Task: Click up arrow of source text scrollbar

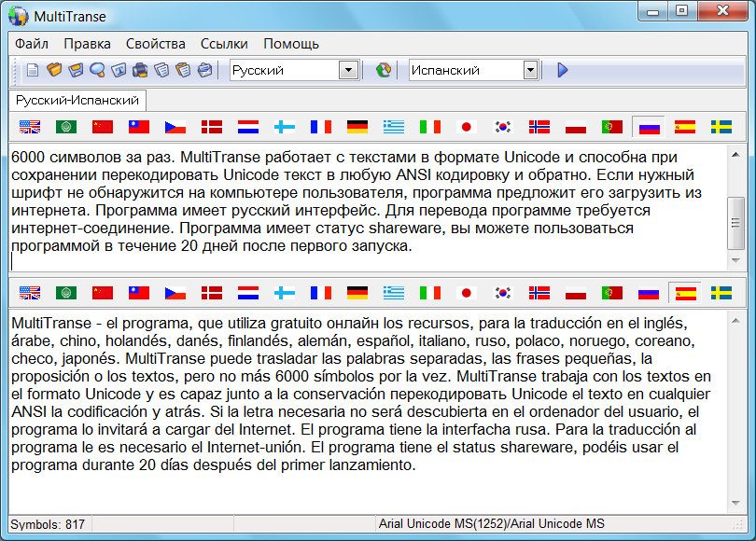Action: point(735,155)
